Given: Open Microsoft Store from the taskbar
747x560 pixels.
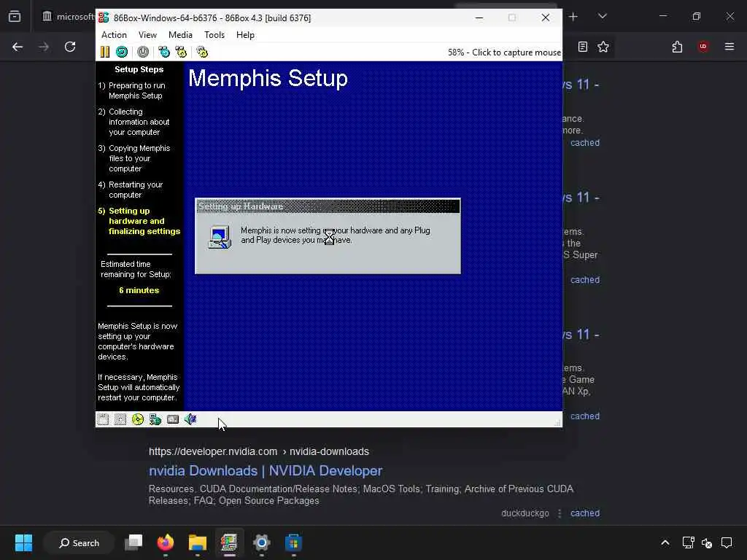Looking at the screenshot, I should tap(293, 542).
